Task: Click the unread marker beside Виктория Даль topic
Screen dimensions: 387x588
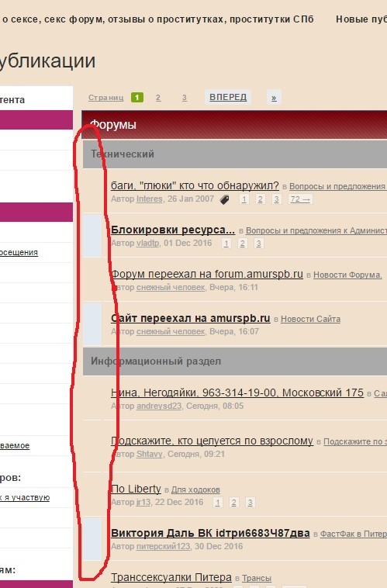Action: (92, 539)
